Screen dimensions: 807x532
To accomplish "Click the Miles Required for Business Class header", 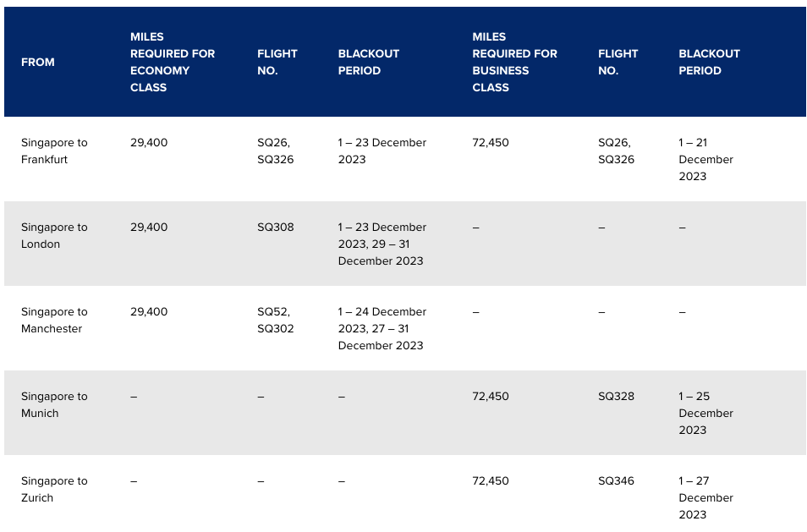I will coord(514,63).
